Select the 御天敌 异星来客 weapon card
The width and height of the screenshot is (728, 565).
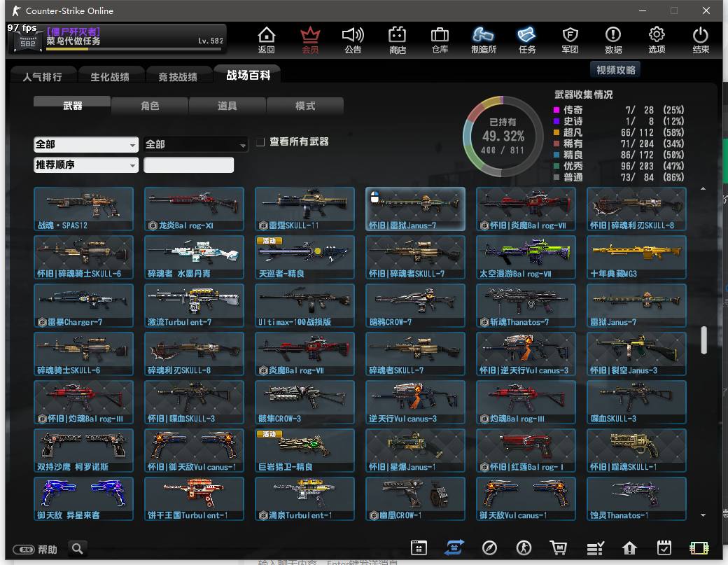pyautogui.click(x=83, y=498)
